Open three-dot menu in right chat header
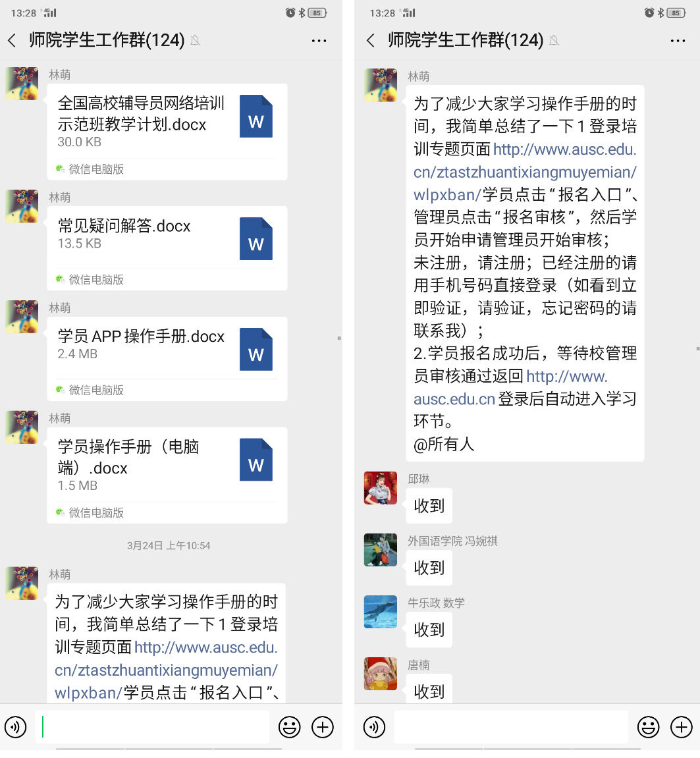The image size is (700, 758). [678, 41]
